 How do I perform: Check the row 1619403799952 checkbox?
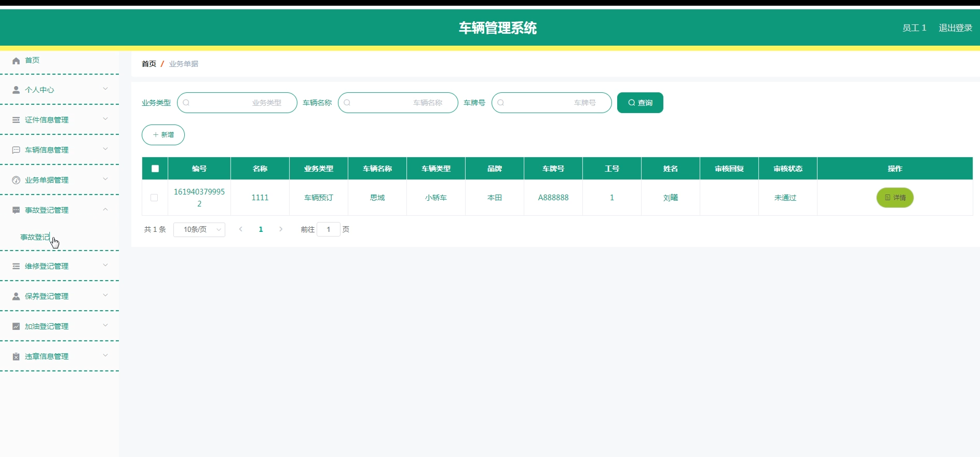point(154,198)
